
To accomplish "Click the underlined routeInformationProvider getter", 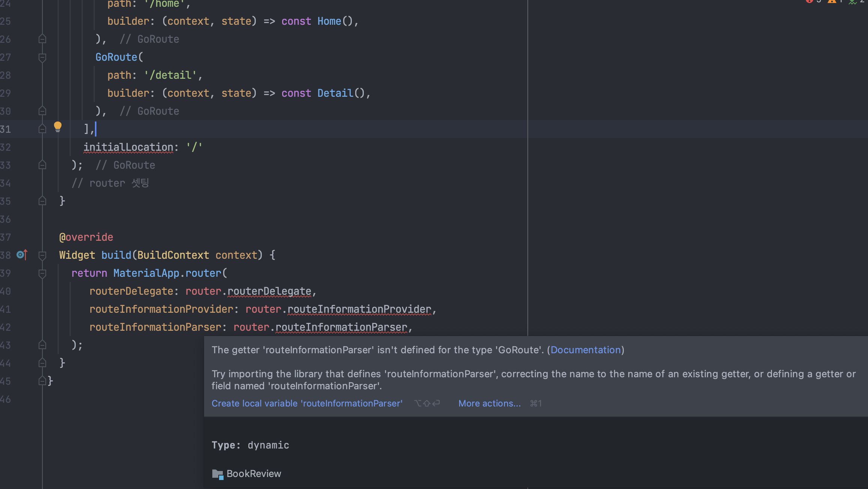I will point(359,309).
